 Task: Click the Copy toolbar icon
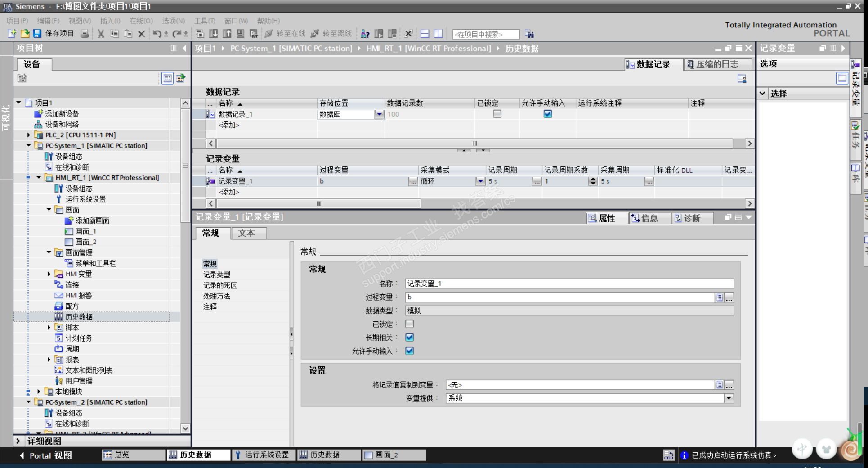tap(114, 34)
